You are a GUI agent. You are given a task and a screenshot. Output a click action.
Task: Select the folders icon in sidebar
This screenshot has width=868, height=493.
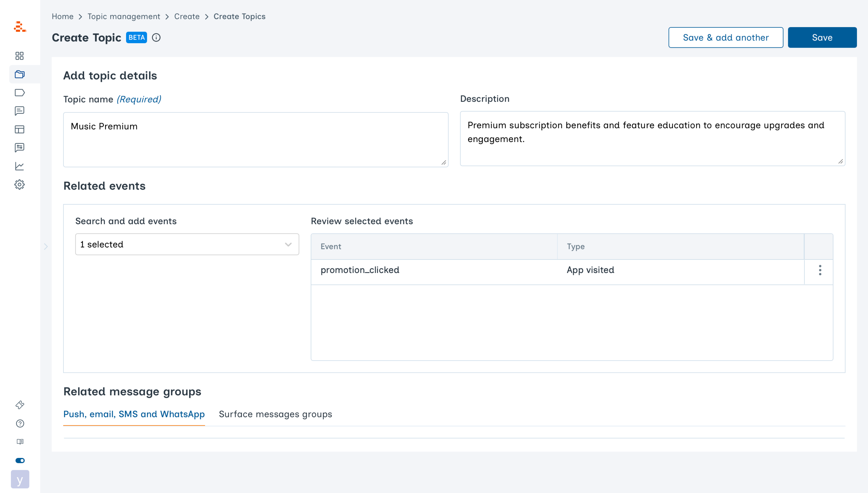point(20,74)
